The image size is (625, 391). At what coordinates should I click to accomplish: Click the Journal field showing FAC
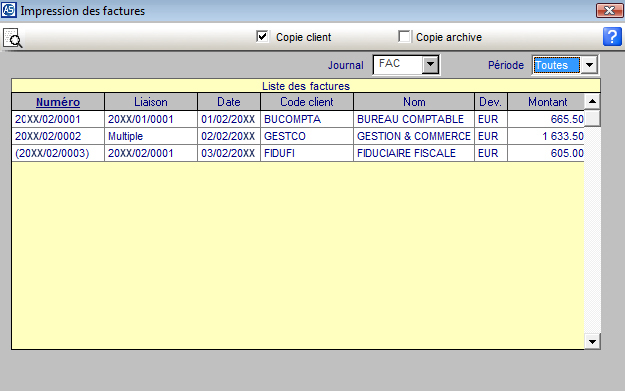click(397, 64)
